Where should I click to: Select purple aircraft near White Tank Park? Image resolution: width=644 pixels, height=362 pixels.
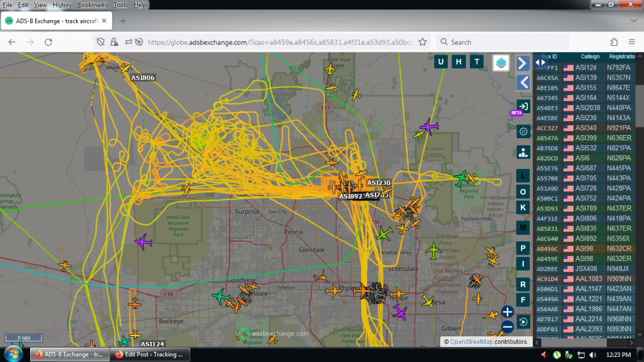point(143,242)
